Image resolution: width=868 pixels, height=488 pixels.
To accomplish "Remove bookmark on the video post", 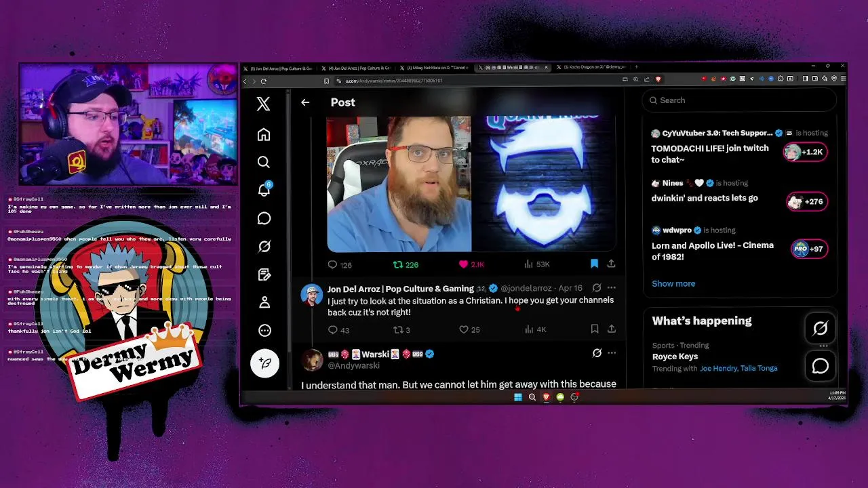I will (594, 264).
